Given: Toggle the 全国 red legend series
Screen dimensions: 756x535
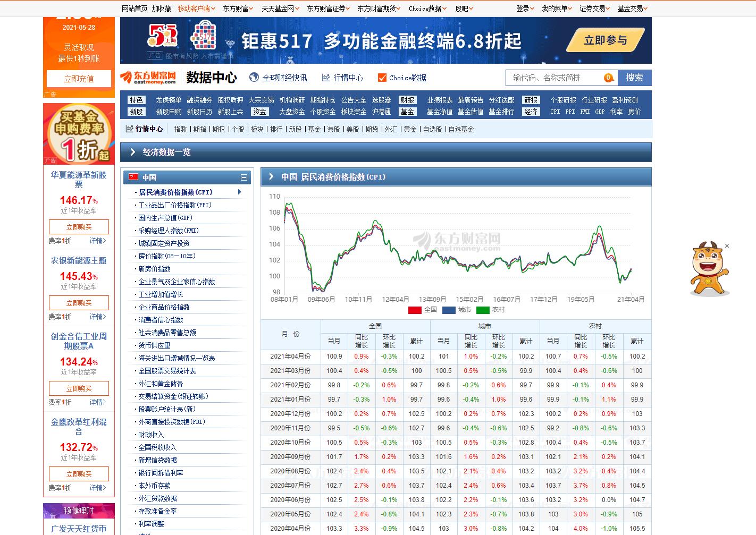Looking at the screenshot, I should click(x=415, y=310).
